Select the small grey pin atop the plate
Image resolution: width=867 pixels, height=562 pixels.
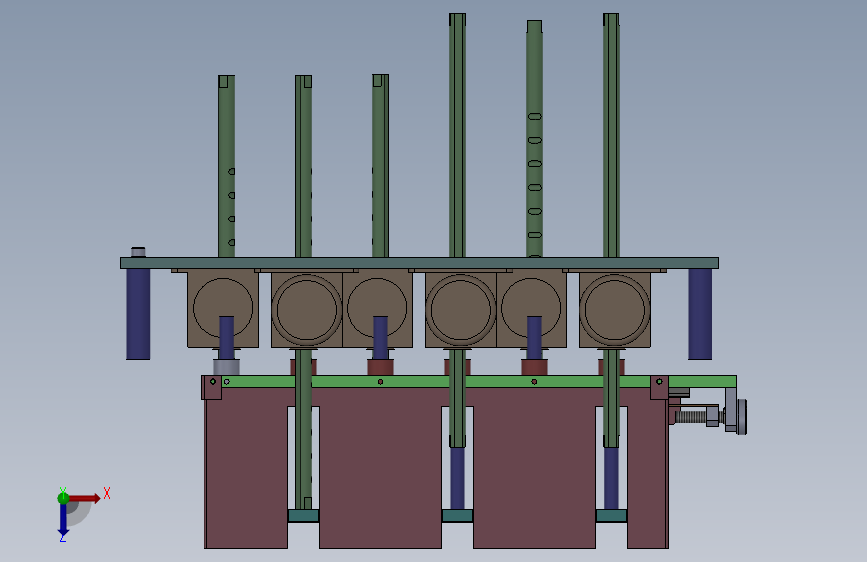138,252
